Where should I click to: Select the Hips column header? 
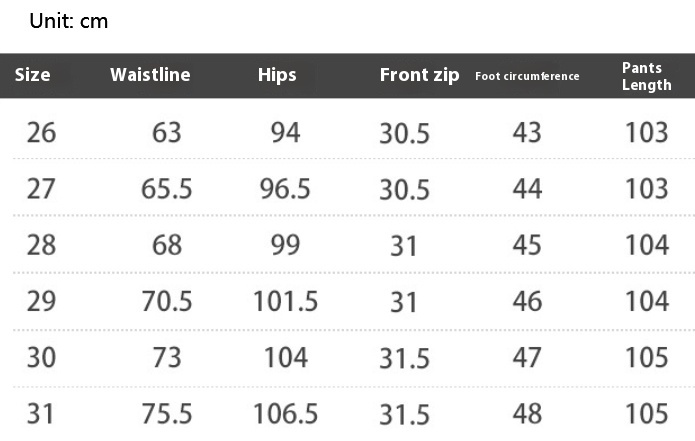tap(277, 75)
